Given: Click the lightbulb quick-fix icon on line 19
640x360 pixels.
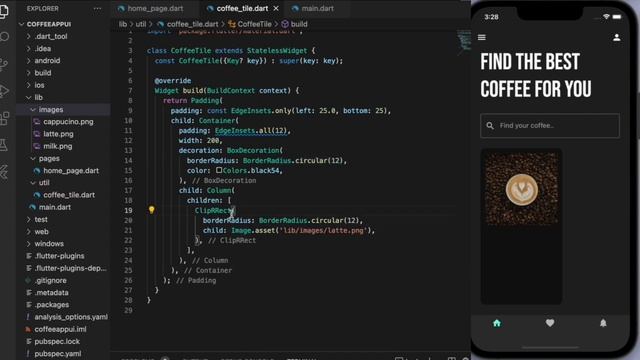Looking at the screenshot, I should click(x=151, y=210).
